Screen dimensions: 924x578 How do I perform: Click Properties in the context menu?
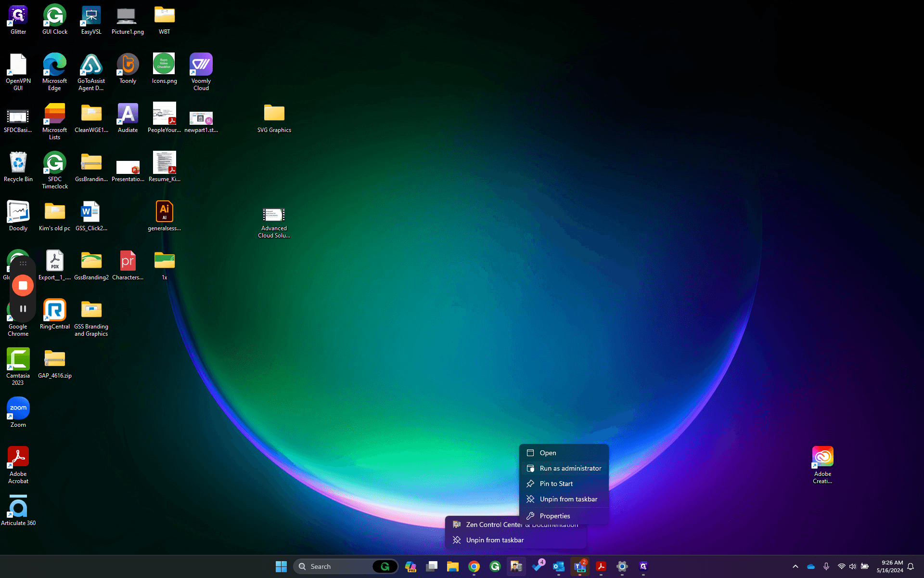pyautogui.click(x=564, y=516)
